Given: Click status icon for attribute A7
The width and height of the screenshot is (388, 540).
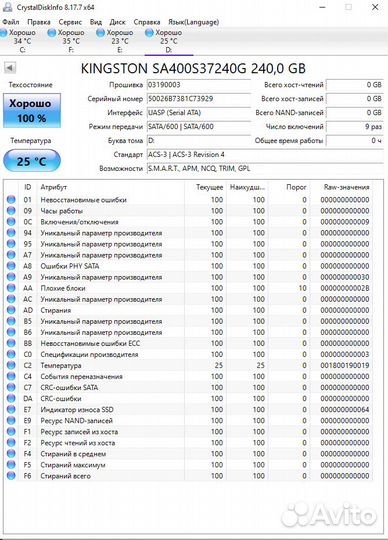Looking at the screenshot, I should click(x=11, y=255).
